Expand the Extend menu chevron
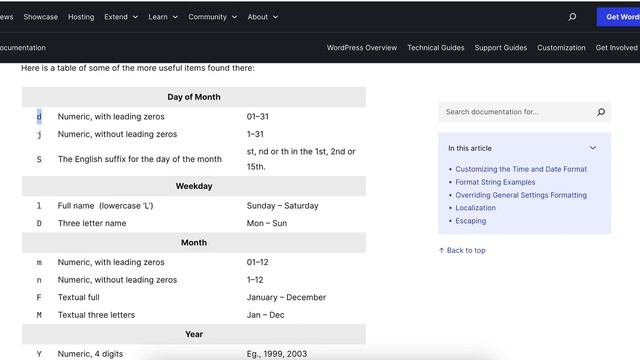Image resolution: width=640 pixels, height=360 pixels. 136,17
